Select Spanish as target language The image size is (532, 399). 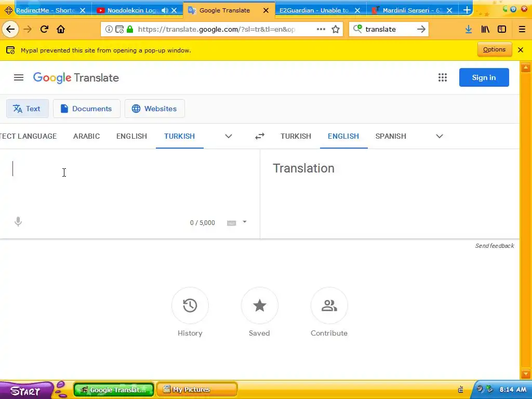click(391, 136)
